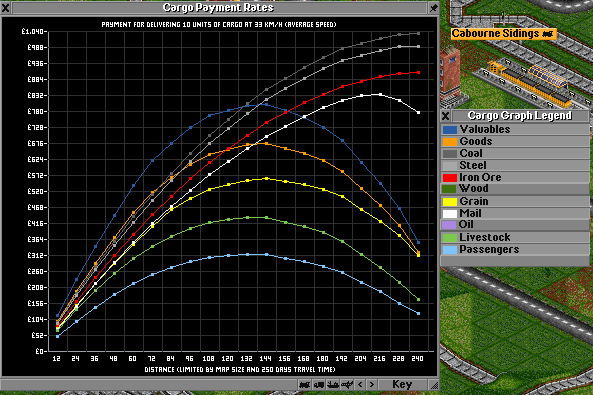Click the Cabourne Sidings station sign
The height and width of the screenshot is (395, 593).
coord(503,34)
